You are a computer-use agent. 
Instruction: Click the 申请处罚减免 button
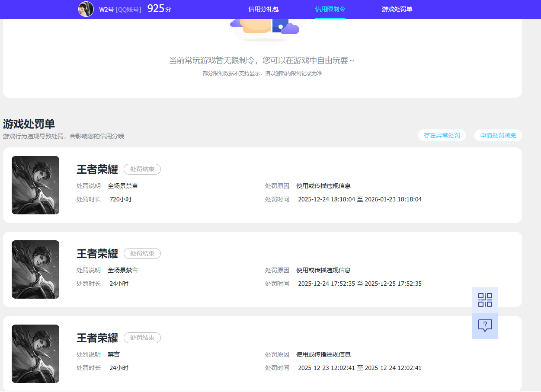498,135
